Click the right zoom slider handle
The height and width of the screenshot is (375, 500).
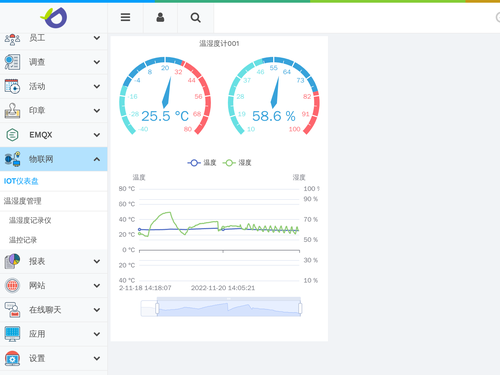point(300,309)
